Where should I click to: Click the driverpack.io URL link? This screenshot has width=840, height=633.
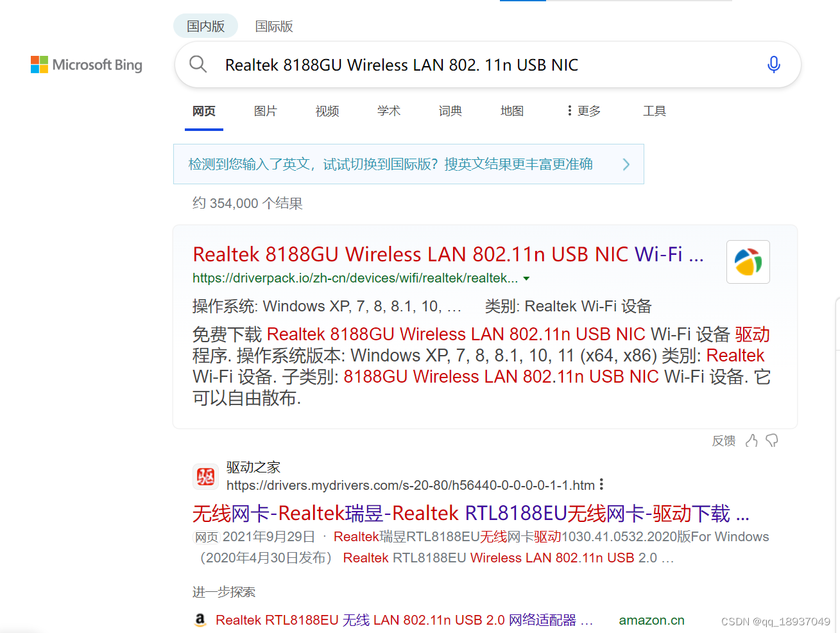(355, 278)
